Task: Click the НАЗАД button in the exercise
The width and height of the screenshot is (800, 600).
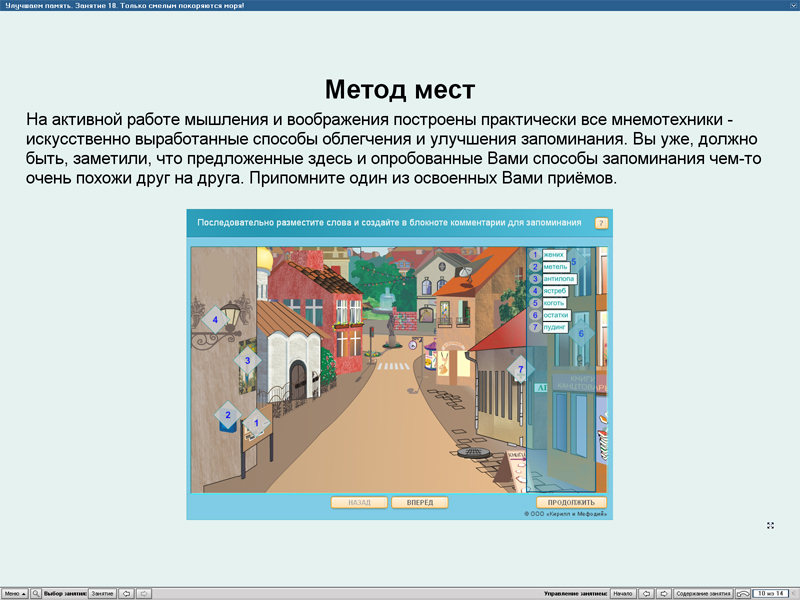Action: (358, 502)
